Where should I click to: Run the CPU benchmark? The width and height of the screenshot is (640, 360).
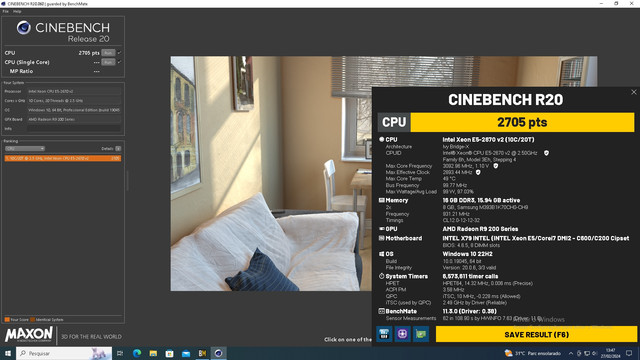[108, 53]
